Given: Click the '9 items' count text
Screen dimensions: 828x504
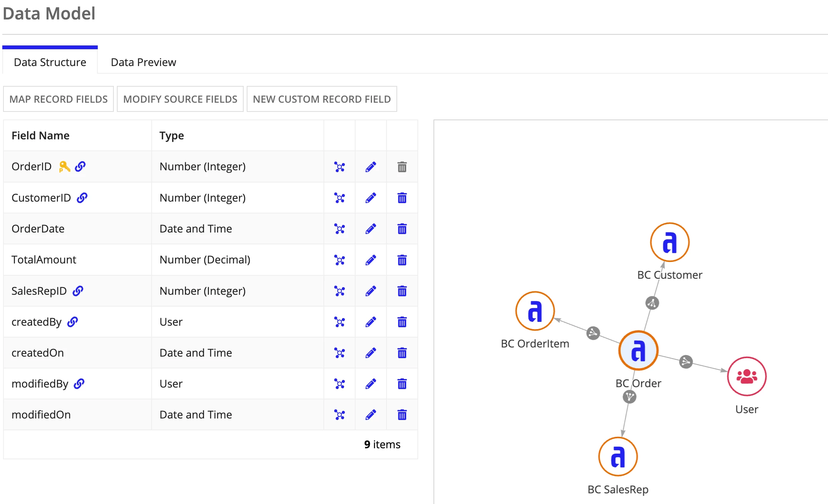Looking at the screenshot, I should tap(382, 444).
